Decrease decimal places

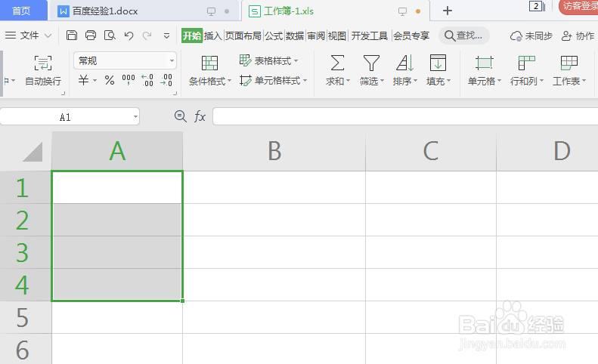(166, 80)
